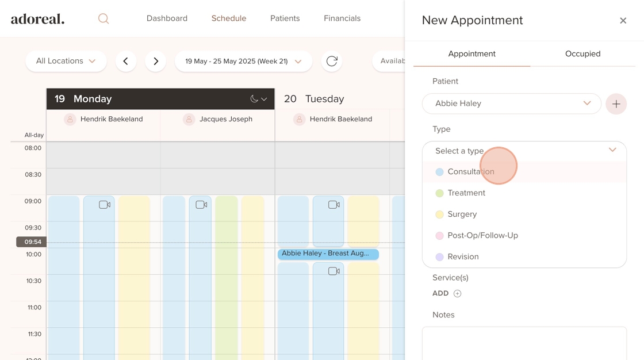
Task: Open the Abbie Haley patient dropdown
Action: (x=511, y=104)
